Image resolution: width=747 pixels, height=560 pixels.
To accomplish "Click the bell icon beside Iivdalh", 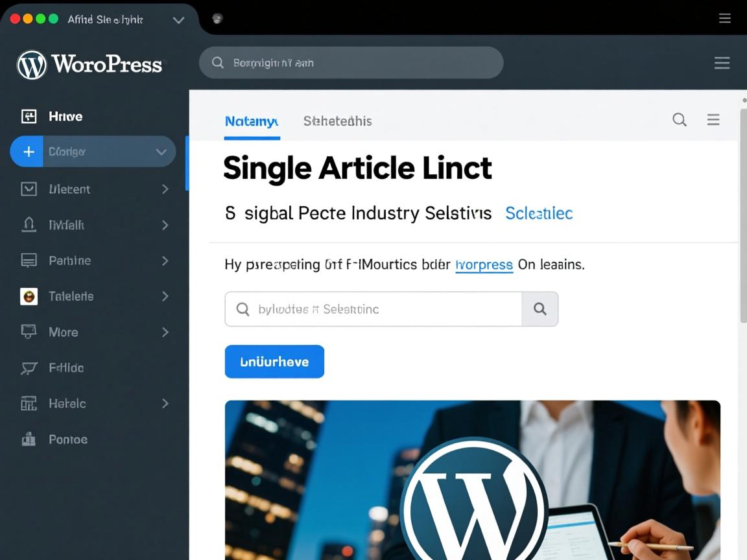I will pos(29,225).
